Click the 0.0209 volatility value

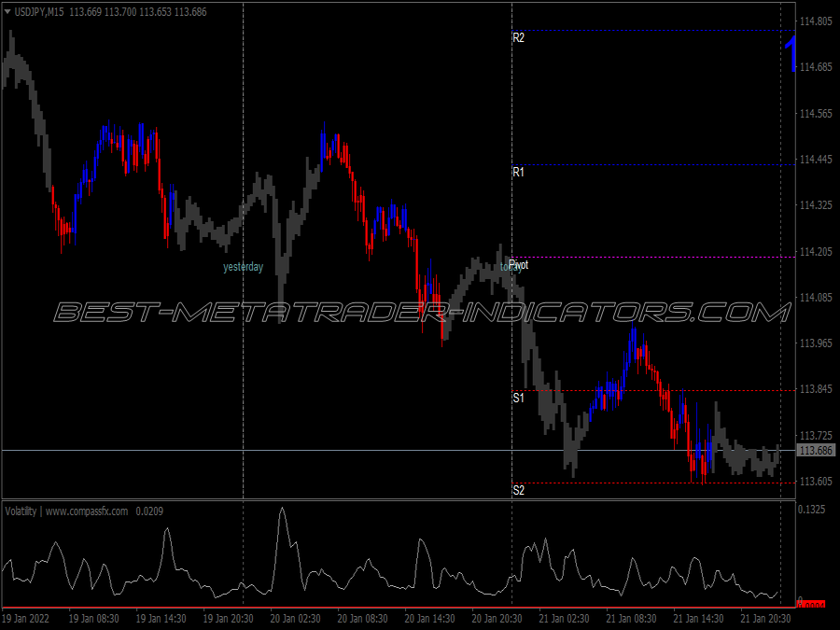[149, 511]
